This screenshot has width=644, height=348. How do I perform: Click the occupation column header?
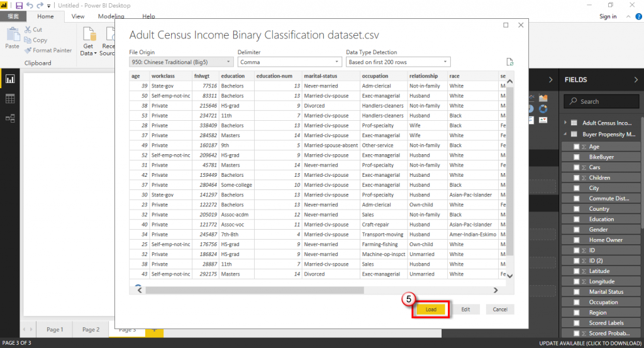[383, 76]
